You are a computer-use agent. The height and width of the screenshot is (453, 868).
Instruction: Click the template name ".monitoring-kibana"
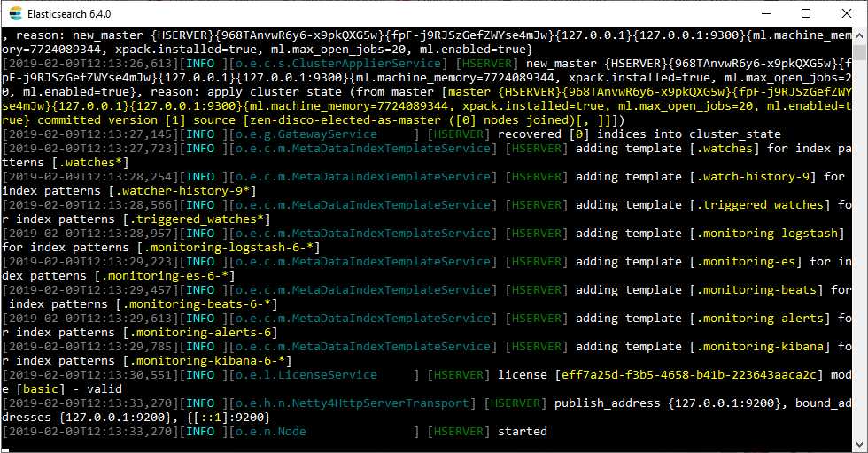click(x=760, y=347)
